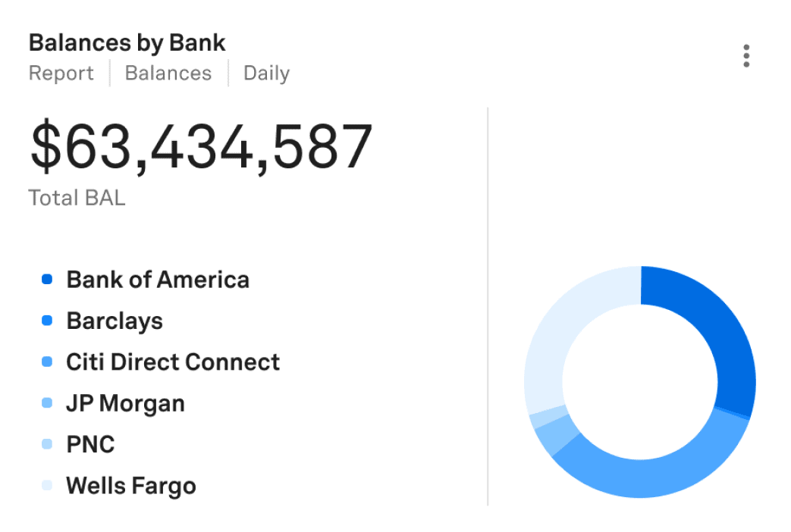Select the Report breadcrumb tab
This screenshot has width=791, height=532.
click(61, 74)
